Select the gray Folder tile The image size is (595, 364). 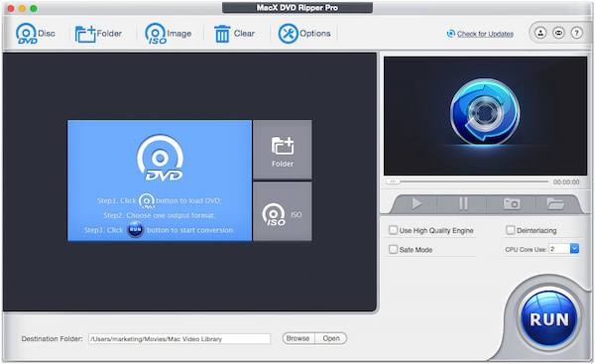(x=283, y=150)
